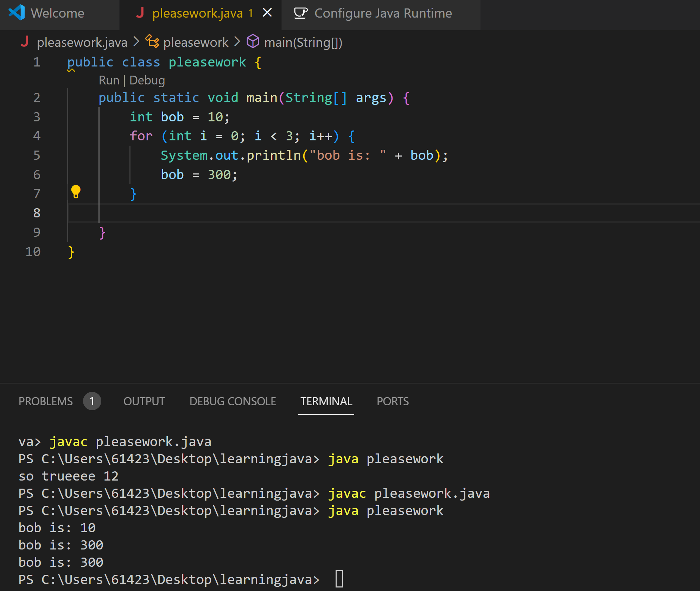Click the Java file icon on pleasework.java tab
Image resolution: width=700 pixels, height=591 pixels.
140,13
